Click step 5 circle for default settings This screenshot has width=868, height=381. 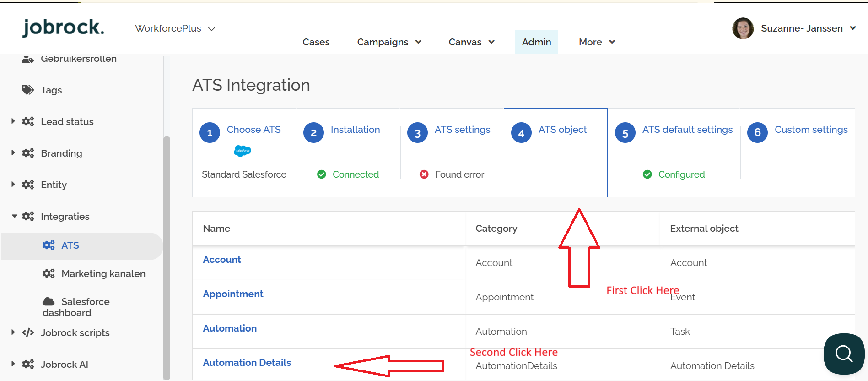point(625,133)
